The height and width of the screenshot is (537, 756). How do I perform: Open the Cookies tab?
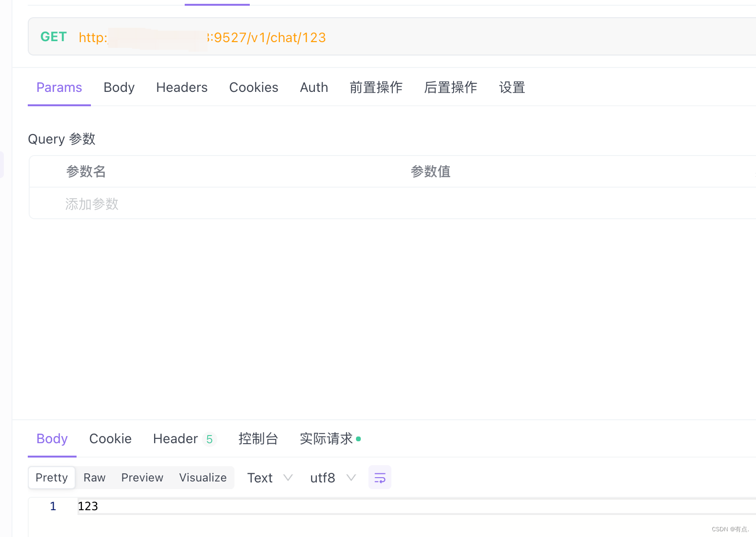254,88
